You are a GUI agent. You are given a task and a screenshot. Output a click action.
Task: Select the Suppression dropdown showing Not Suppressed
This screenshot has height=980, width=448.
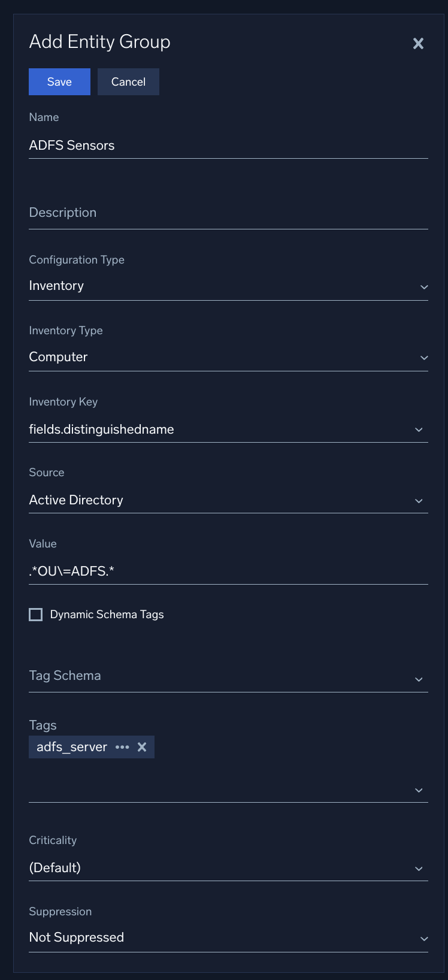point(228,937)
